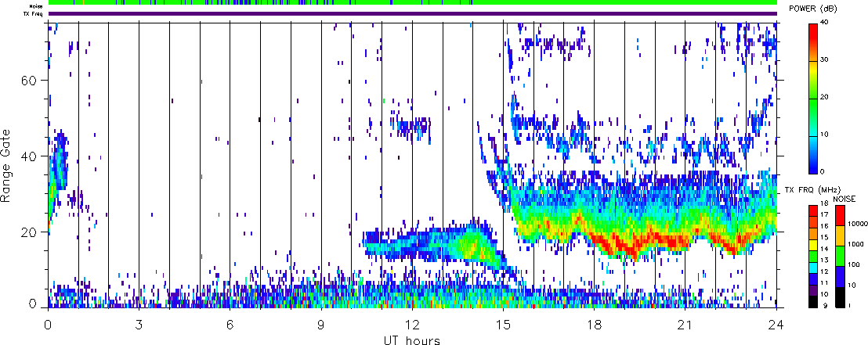Click the NOISE stepped color bar
Image resolution: width=868 pixels, height=345 pixels.
pyautogui.click(x=841, y=257)
